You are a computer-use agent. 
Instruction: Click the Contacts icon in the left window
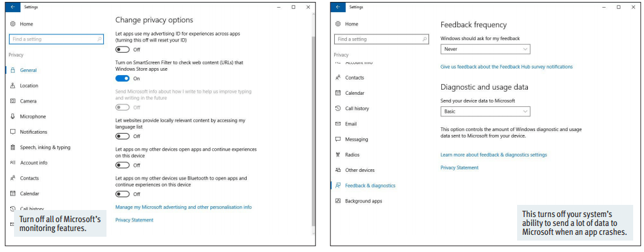click(x=13, y=178)
